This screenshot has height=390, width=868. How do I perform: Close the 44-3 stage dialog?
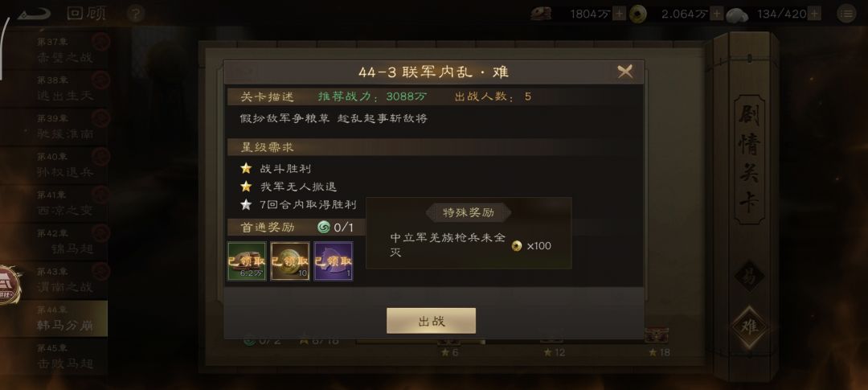pos(625,72)
